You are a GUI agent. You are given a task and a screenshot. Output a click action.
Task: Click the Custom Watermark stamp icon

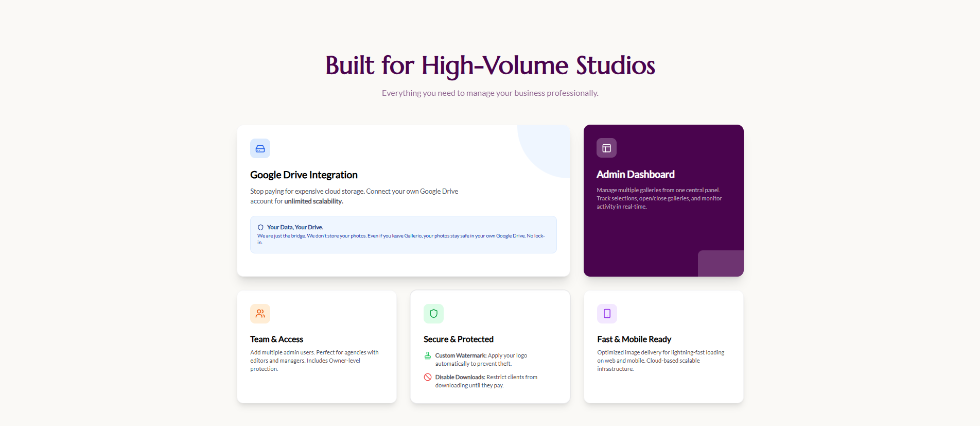(x=427, y=355)
